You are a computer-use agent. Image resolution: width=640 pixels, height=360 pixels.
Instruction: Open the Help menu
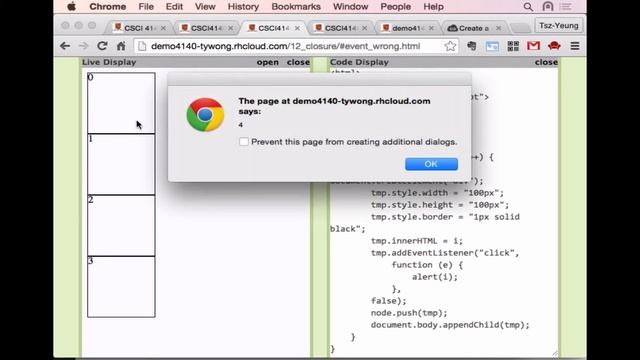(x=433, y=7)
